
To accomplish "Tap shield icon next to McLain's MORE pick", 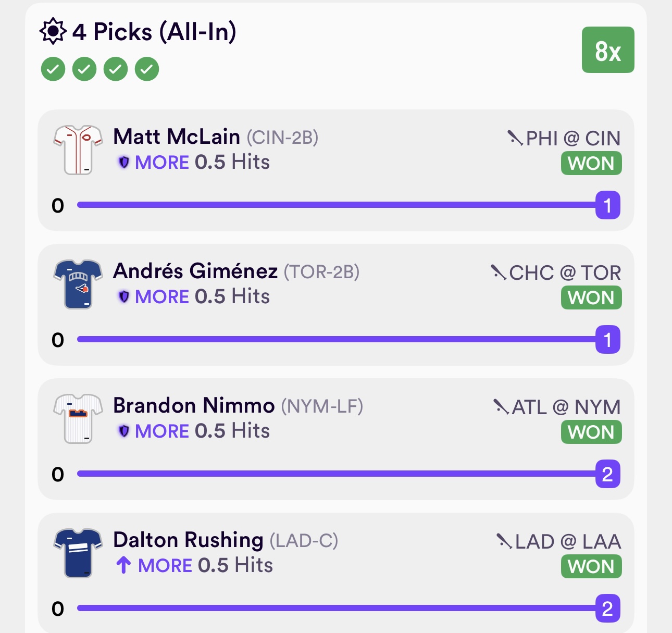I will 123,163.
